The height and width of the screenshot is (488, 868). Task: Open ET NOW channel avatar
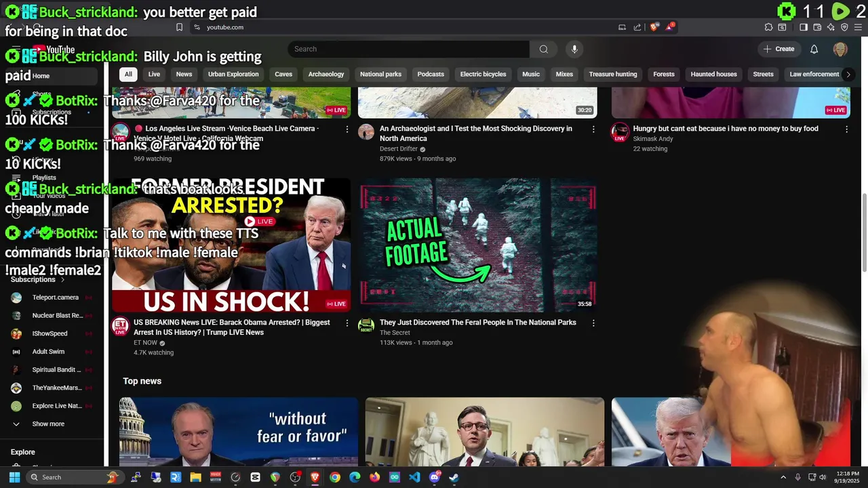pyautogui.click(x=120, y=325)
